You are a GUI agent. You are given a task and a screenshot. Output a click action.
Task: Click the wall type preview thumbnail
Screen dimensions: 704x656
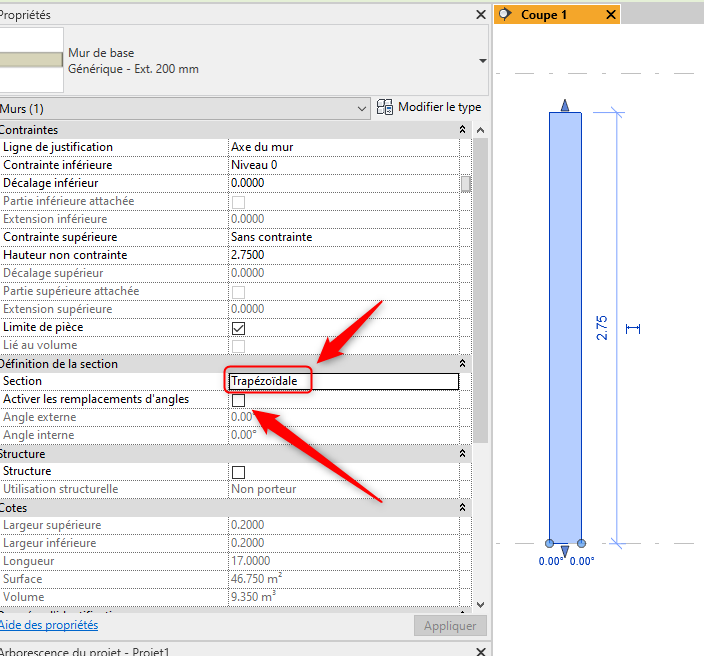pos(31,60)
